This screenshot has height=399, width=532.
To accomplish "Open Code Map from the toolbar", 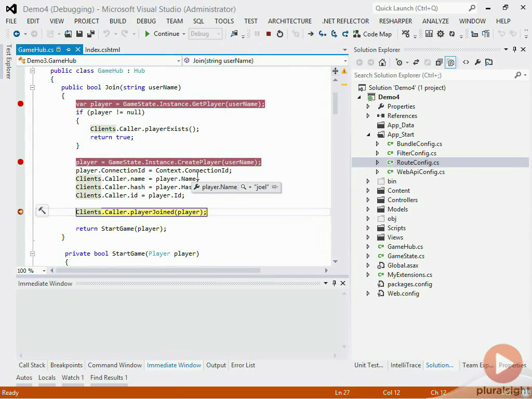I will (x=373, y=34).
